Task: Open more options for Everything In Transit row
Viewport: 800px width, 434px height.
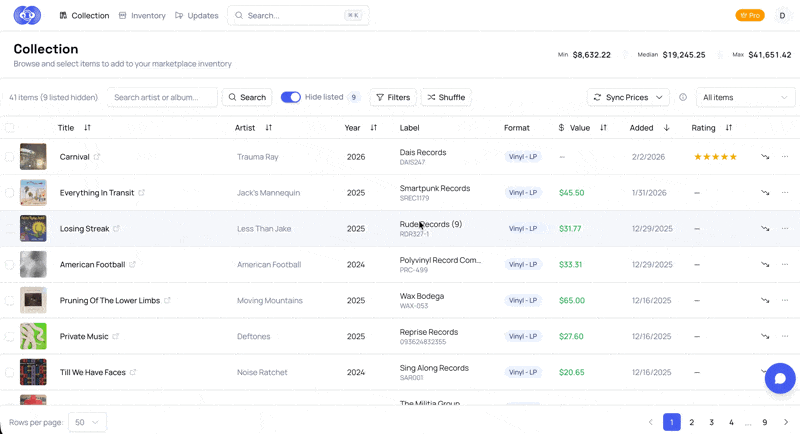Action: (785, 193)
